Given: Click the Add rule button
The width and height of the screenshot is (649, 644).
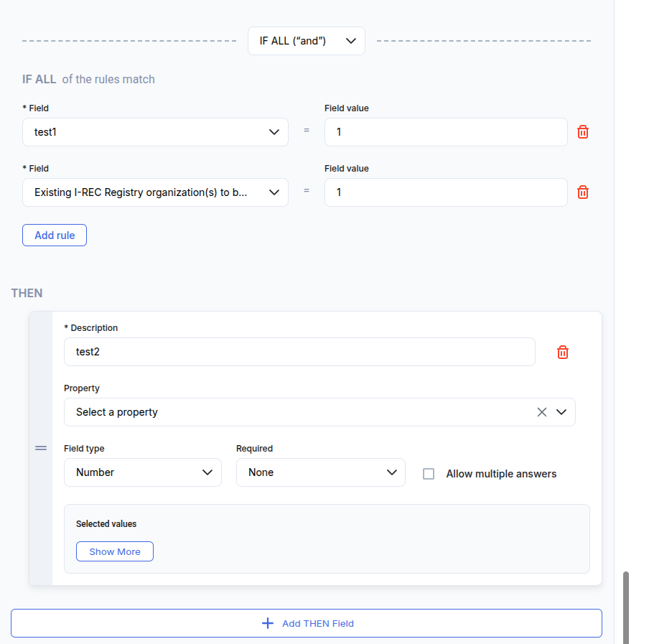Looking at the screenshot, I should pyautogui.click(x=55, y=235).
